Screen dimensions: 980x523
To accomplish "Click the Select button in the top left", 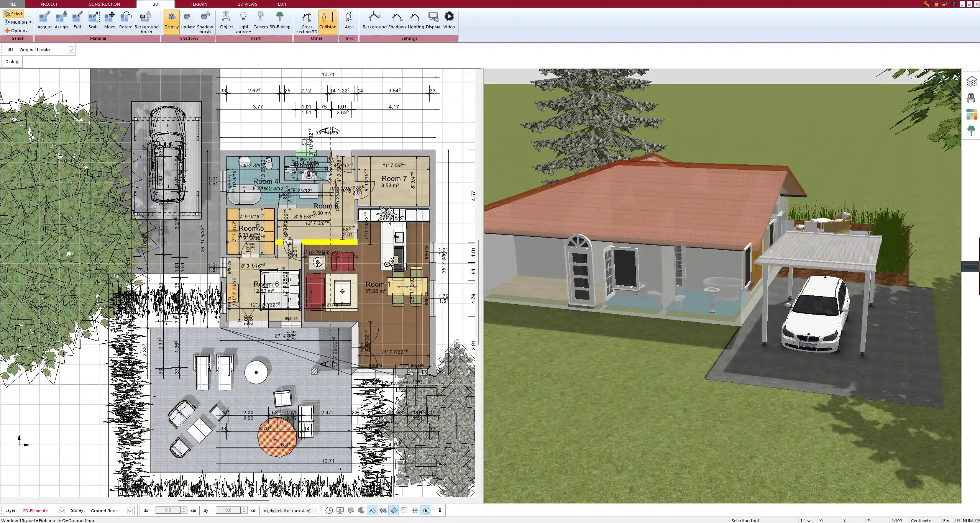I will tap(14, 13).
